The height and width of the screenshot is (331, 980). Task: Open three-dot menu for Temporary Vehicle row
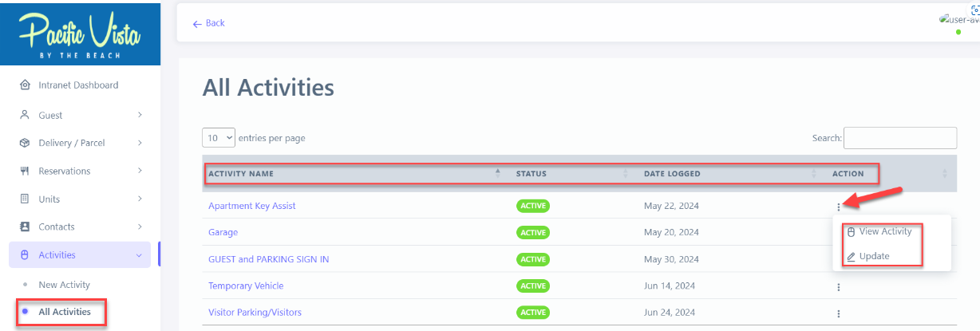coord(839,286)
